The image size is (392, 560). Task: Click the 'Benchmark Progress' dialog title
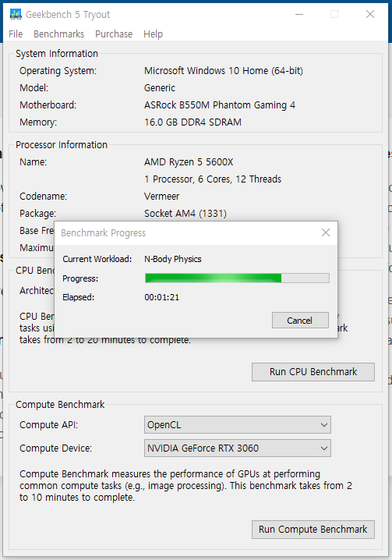[x=103, y=233]
